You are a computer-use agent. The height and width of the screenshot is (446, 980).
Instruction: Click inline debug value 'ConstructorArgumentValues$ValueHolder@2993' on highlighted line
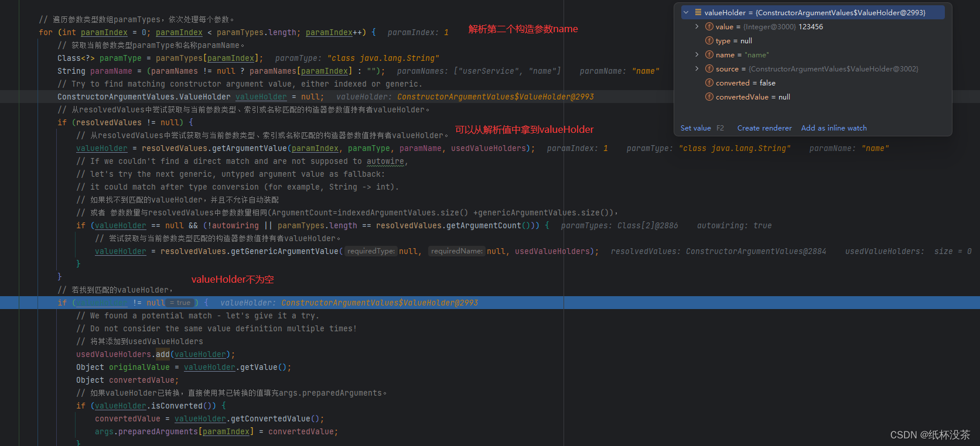[380, 303]
